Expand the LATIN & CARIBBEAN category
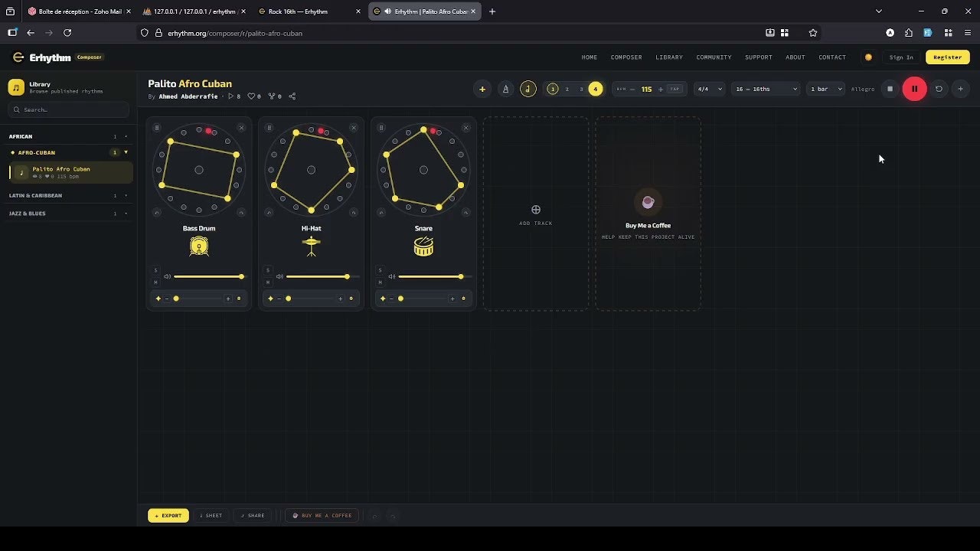This screenshot has width=980, height=551. (69, 195)
